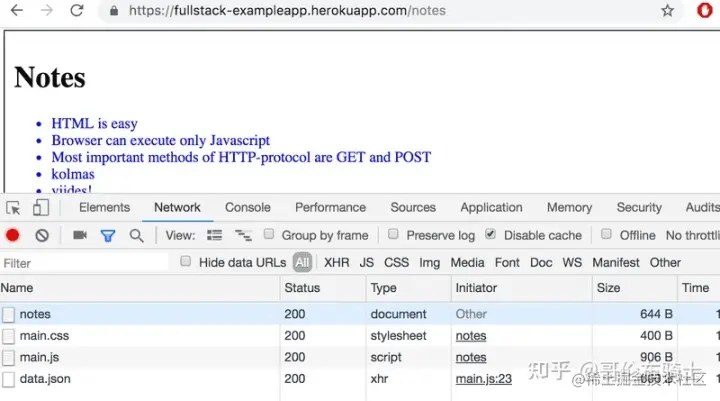
Task: Click the file icon beside main.css
Action: point(8,336)
